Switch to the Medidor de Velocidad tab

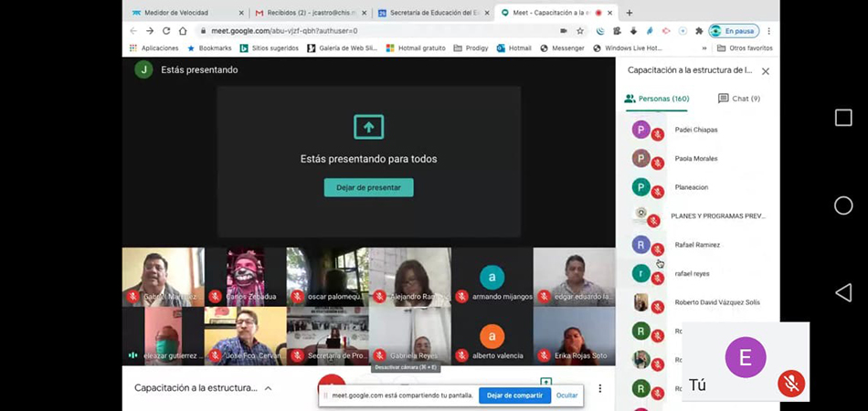[x=186, y=13]
